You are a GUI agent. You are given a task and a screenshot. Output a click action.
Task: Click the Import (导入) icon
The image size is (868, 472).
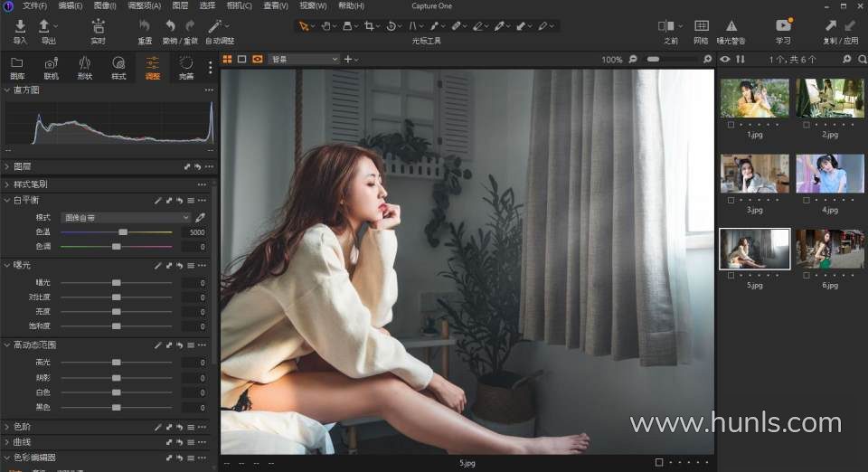point(20,26)
